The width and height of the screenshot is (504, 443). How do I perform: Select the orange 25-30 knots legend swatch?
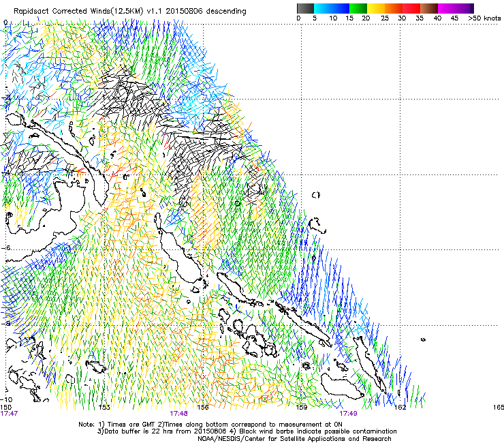[x=394, y=8]
